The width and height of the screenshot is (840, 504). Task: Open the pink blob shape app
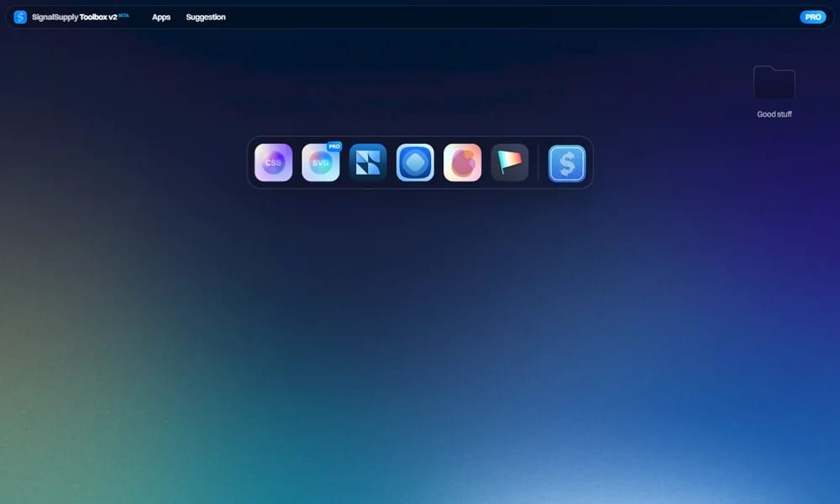[x=462, y=162]
